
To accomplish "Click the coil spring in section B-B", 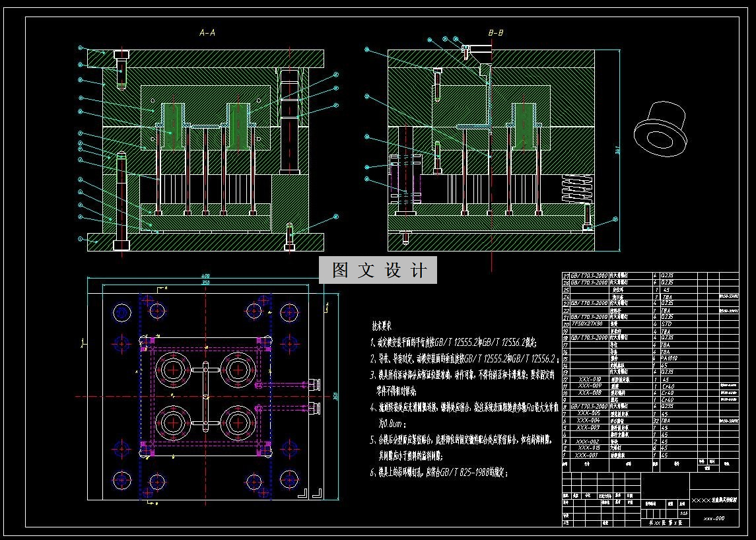I will click(x=576, y=189).
